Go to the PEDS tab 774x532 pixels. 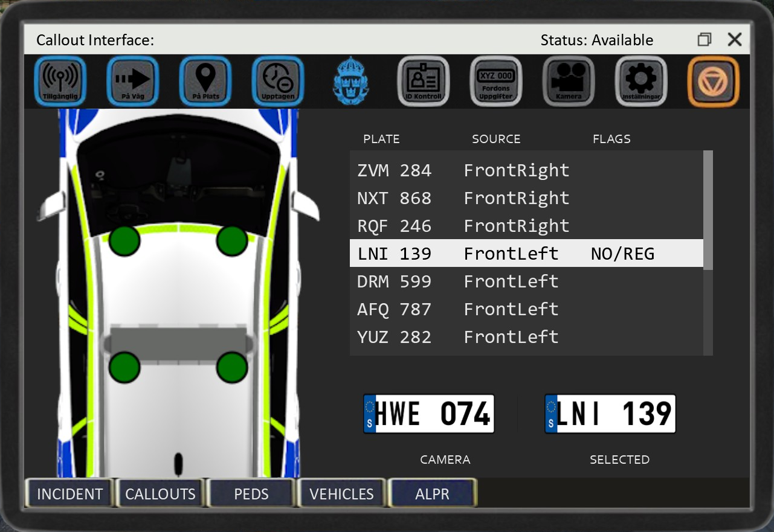[251, 494]
